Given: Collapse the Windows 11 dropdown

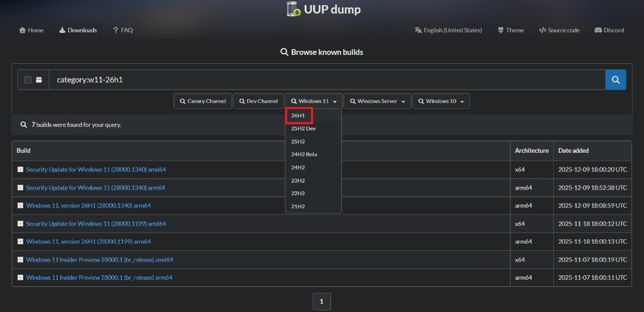Looking at the screenshot, I should [314, 101].
